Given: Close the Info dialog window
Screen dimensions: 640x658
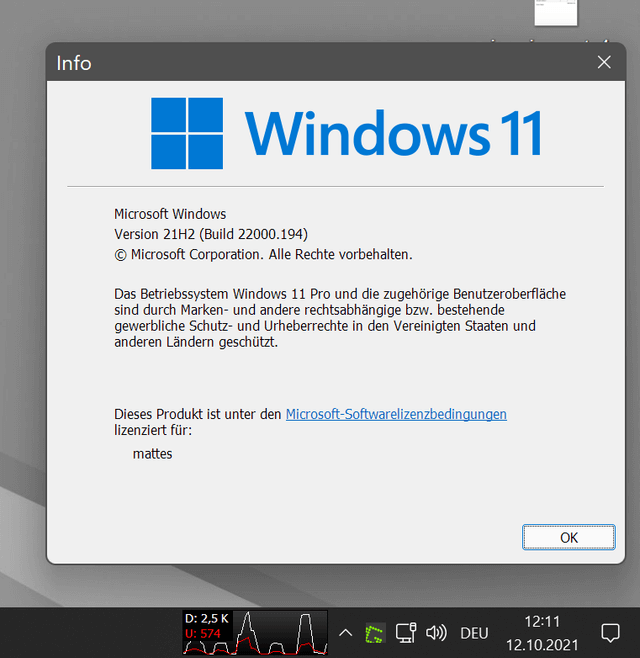Looking at the screenshot, I should [x=604, y=62].
